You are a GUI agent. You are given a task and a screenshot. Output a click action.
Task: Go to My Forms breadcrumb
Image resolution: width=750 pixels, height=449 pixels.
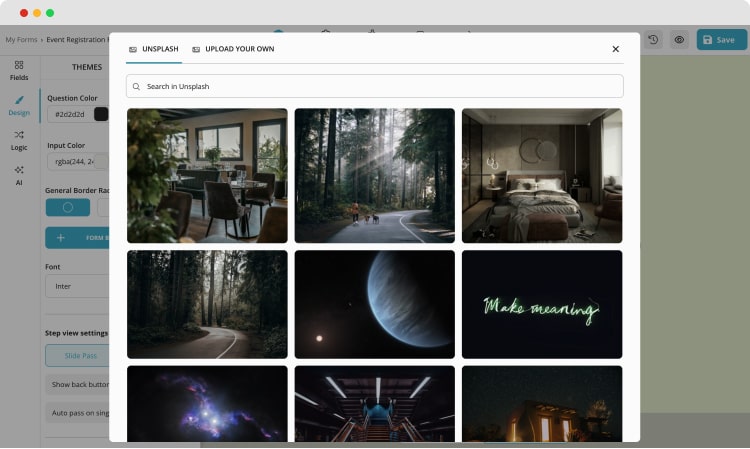(21, 40)
